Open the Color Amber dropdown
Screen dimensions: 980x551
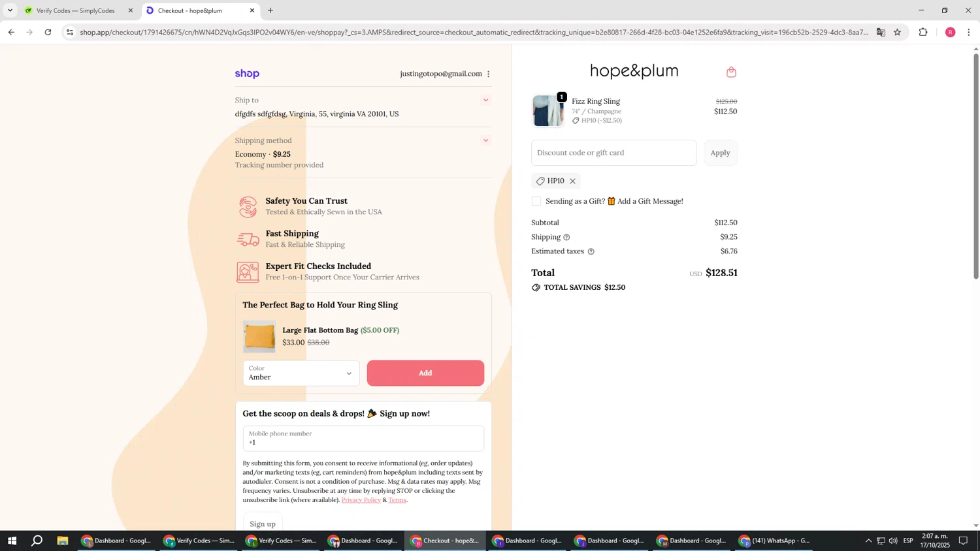[x=301, y=373]
